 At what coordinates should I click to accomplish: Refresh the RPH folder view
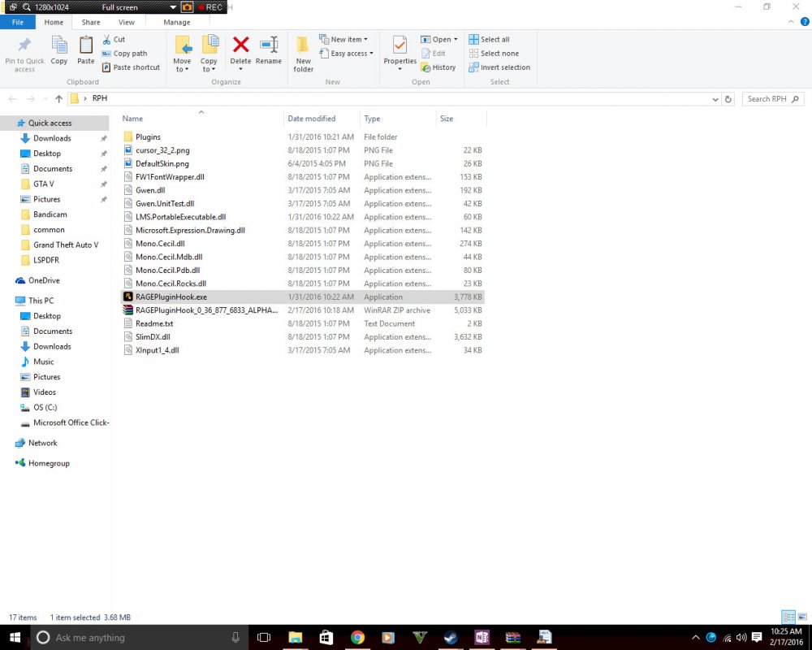click(x=728, y=99)
